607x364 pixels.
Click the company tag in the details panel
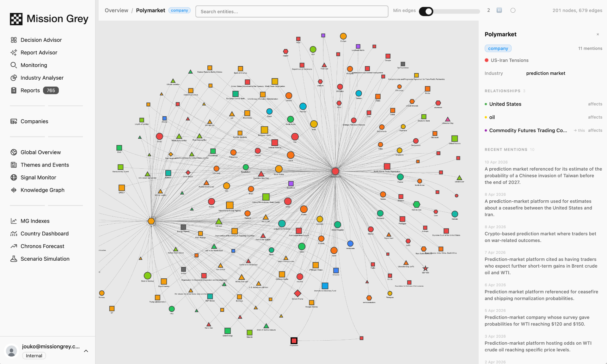tap(498, 48)
